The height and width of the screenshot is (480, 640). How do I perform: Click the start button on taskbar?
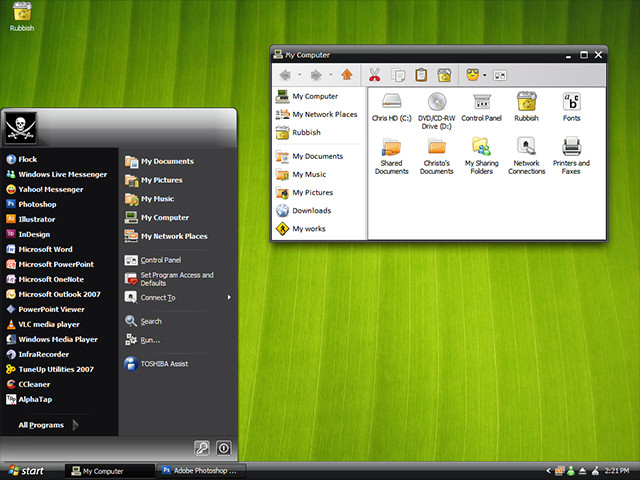26,471
